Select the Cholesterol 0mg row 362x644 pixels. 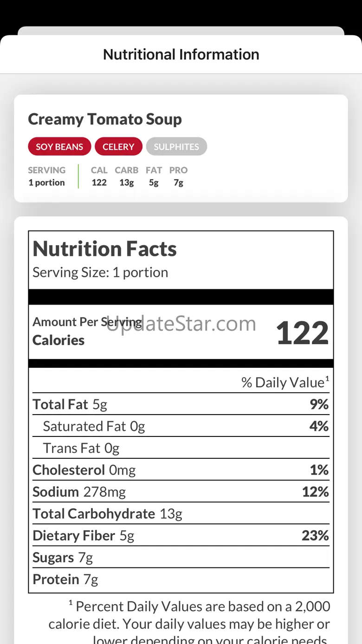pyautogui.click(x=181, y=470)
